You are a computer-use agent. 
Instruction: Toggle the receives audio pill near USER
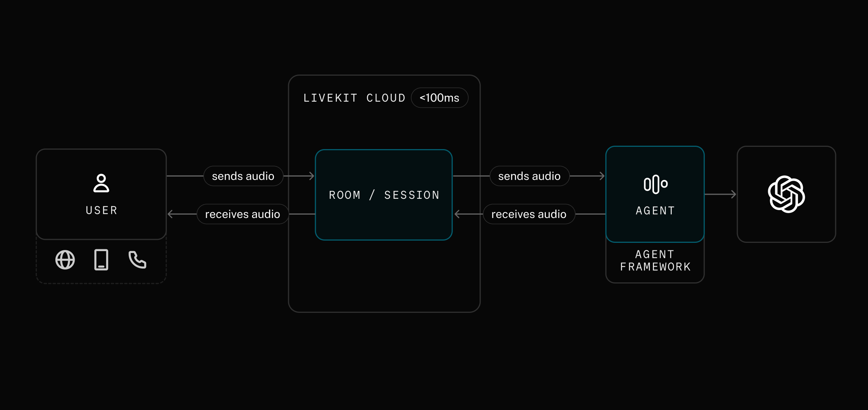(242, 214)
